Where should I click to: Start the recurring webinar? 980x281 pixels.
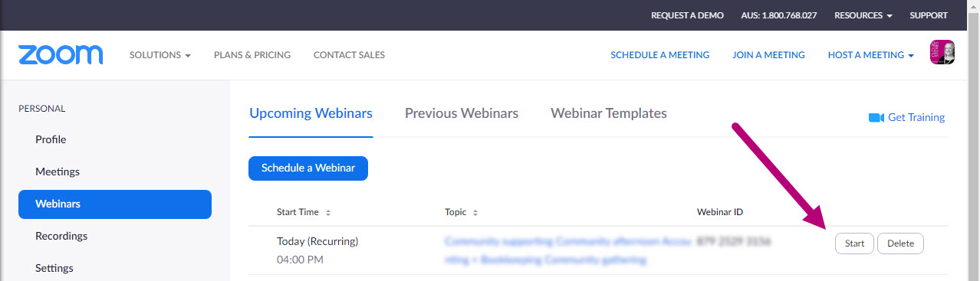point(854,243)
